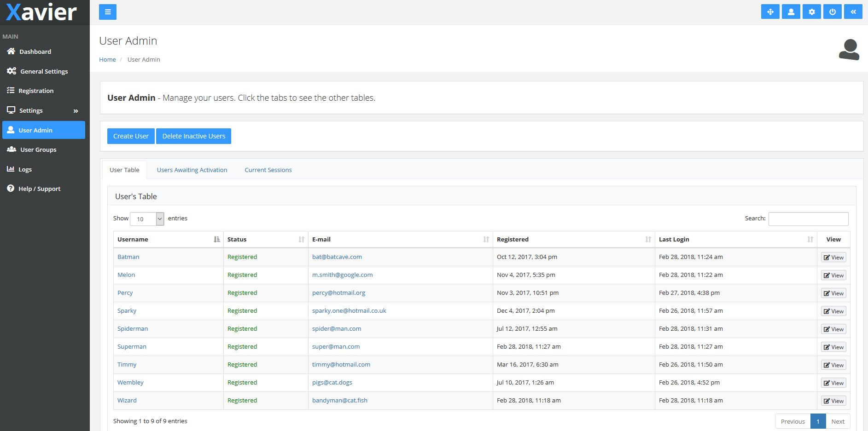Screen dimensions: 868x431
Task: Switch to the Users Awaiting Activation tab
Action: (x=192, y=170)
